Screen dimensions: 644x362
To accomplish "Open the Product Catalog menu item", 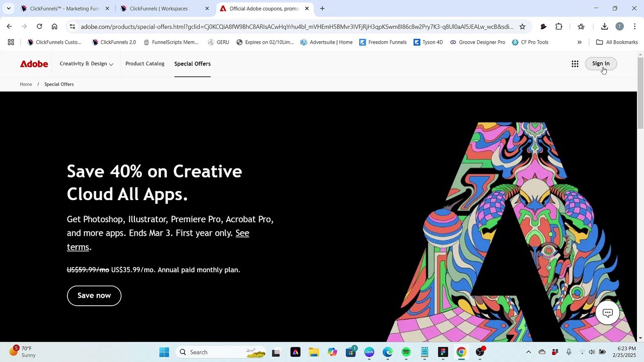I will [x=145, y=64].
